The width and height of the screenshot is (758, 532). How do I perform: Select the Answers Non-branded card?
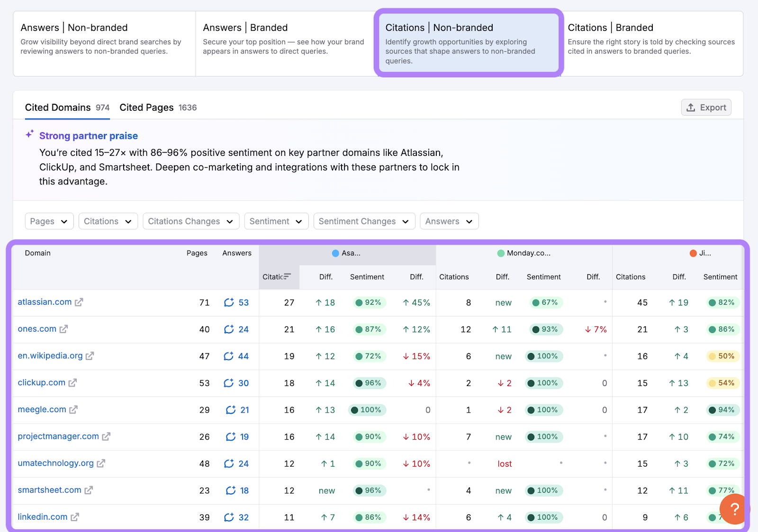point(104,44)
